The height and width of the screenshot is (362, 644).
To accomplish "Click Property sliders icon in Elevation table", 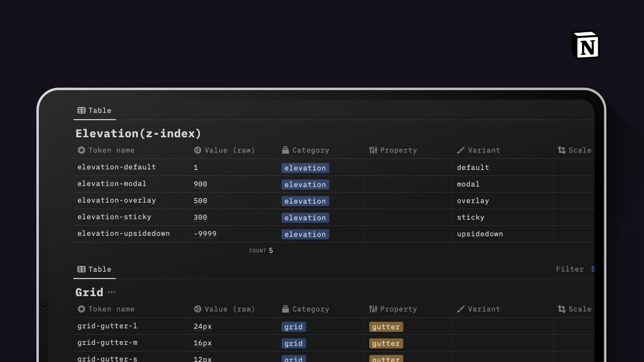I will (373, 150).
